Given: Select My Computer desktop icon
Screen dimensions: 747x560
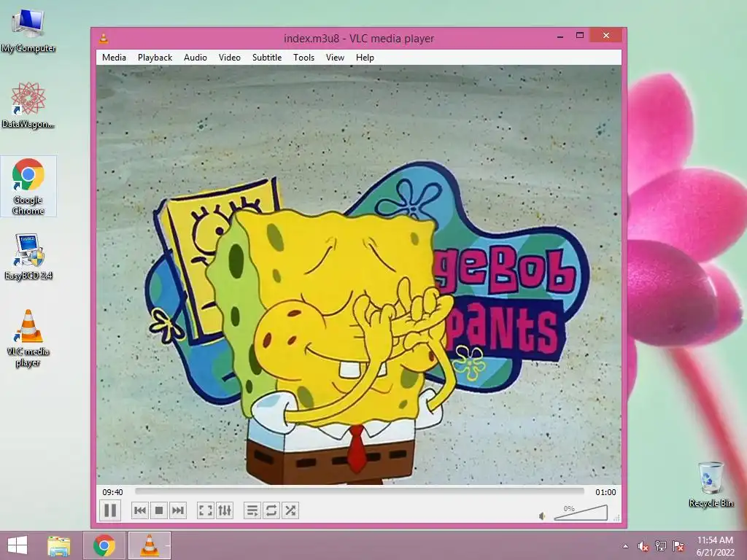Looking at the screenshot, I should 28,31.
